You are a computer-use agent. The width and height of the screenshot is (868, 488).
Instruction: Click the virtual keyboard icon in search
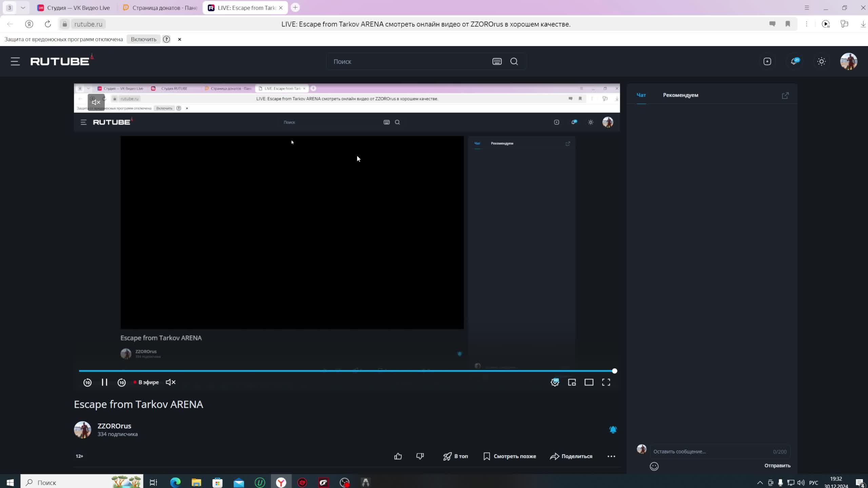pos(497,61)
